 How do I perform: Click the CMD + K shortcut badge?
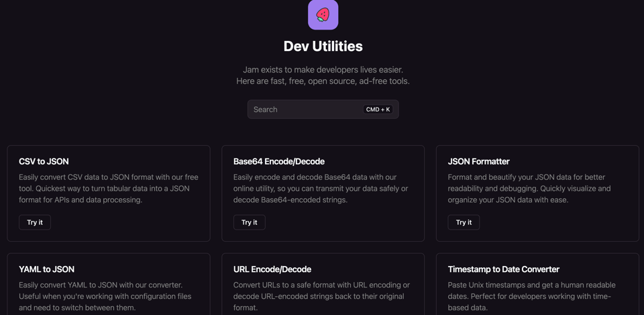378,109
